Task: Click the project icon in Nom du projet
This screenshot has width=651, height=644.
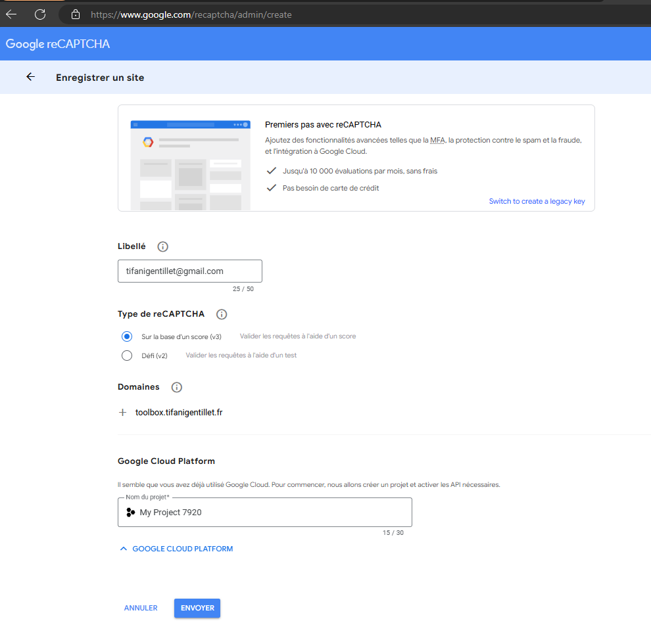Action: coord(130,512)
